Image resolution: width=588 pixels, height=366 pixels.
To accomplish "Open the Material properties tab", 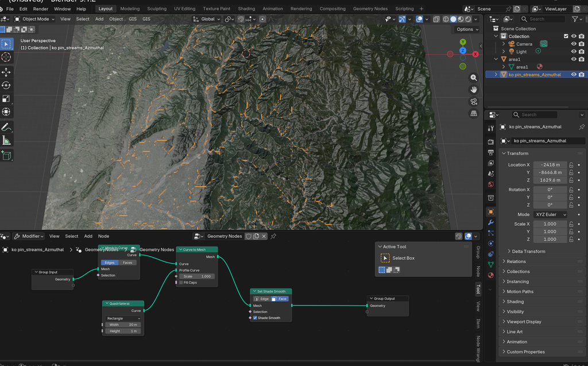I will tap(490, 275).
